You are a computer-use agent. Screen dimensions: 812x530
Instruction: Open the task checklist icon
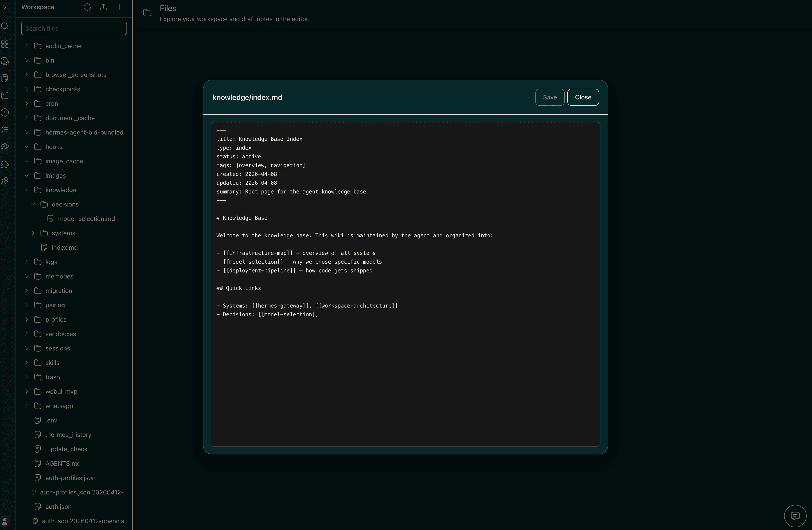tap(5, 130)
